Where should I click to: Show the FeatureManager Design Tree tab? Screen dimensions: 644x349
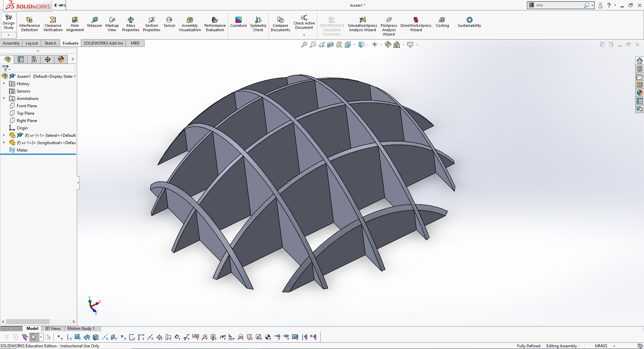(7, 59)
